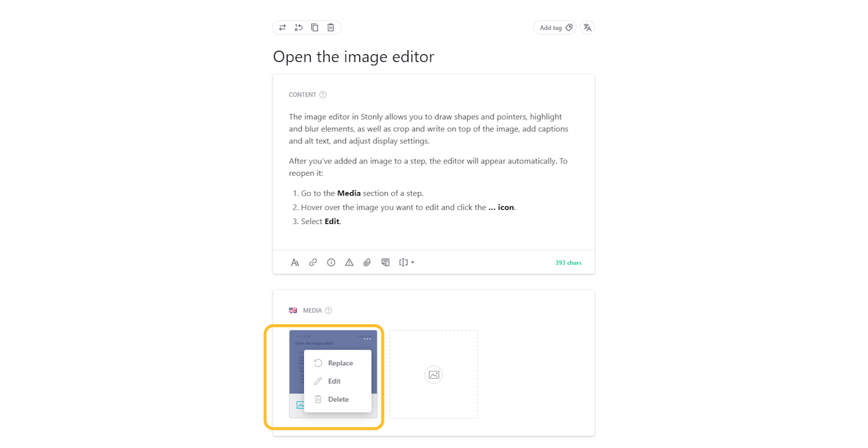Click the language flag beside MEDIA

point(292,310)
